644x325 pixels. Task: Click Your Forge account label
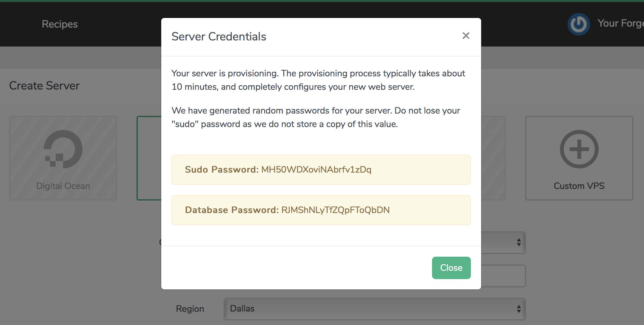620,23
